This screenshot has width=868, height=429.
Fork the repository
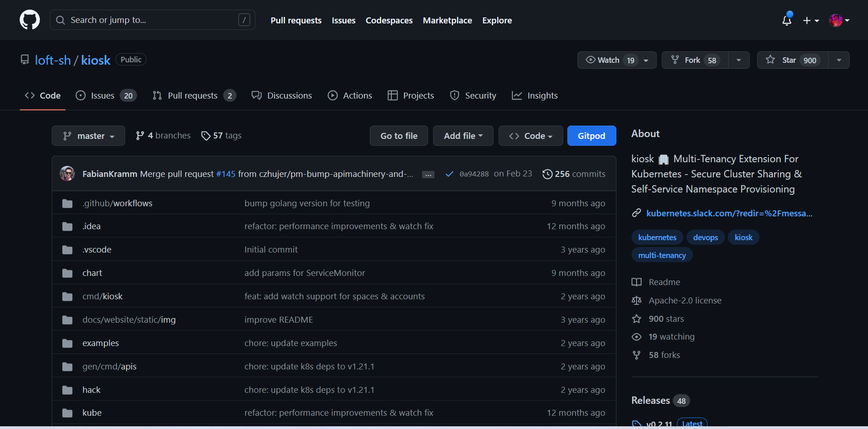coord(695,60)
